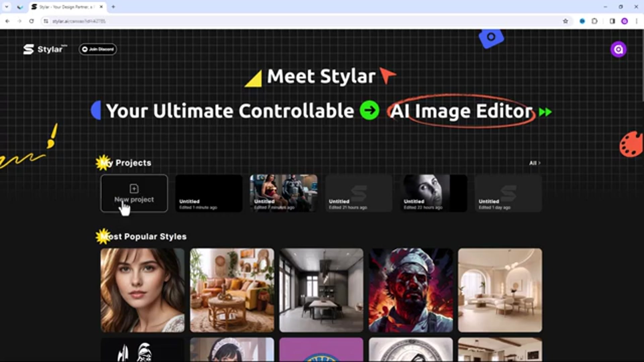Select the purple background emblem style thumbnail
Viewport: 644px width, 362px height.
tap(321, 350)
